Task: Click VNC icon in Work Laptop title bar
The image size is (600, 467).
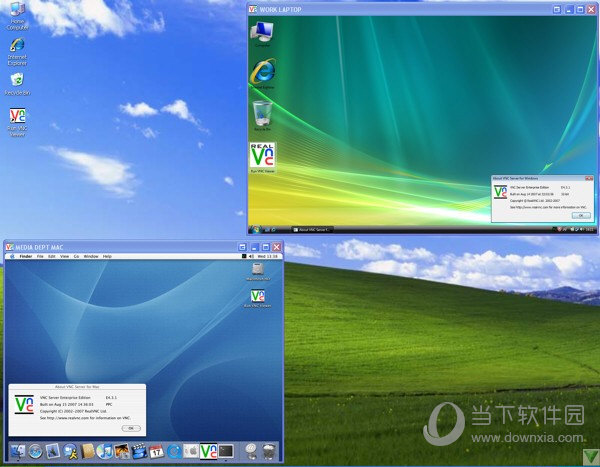Action: click(253, 9)
